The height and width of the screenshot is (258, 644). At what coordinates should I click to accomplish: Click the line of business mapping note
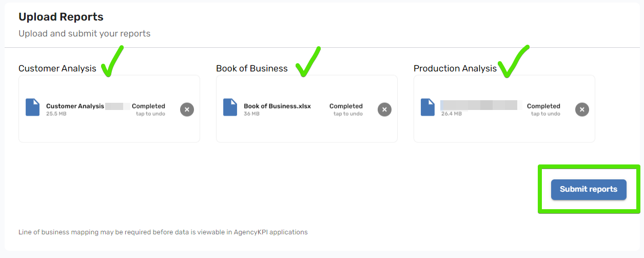[163, 232]
